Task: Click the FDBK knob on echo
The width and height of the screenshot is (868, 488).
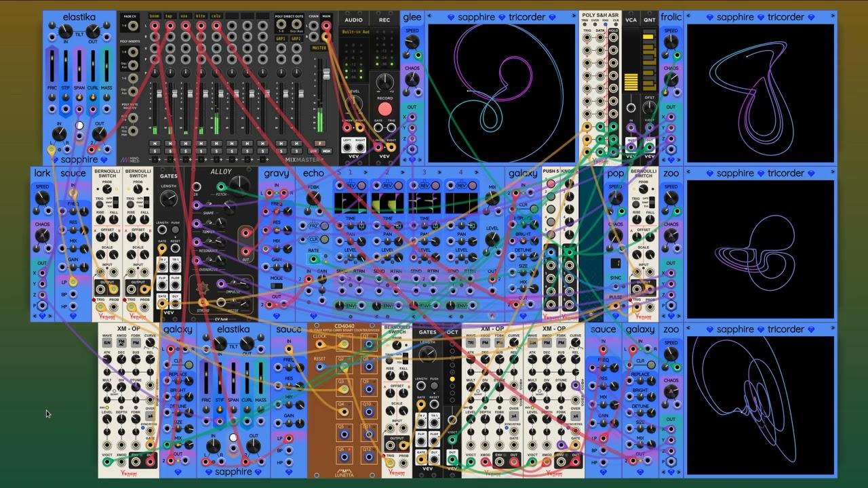Action: coord(314,199)
